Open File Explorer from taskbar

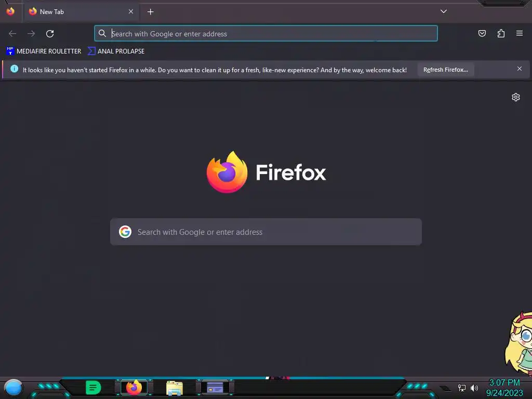point(175,388)
